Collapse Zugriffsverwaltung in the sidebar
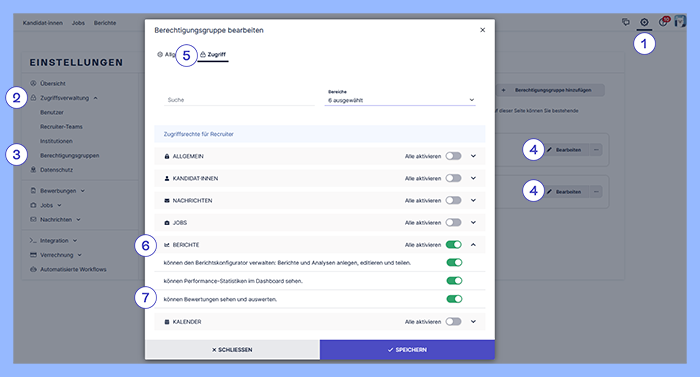Screen dimensions: 700x377 [x=96, y=98]
